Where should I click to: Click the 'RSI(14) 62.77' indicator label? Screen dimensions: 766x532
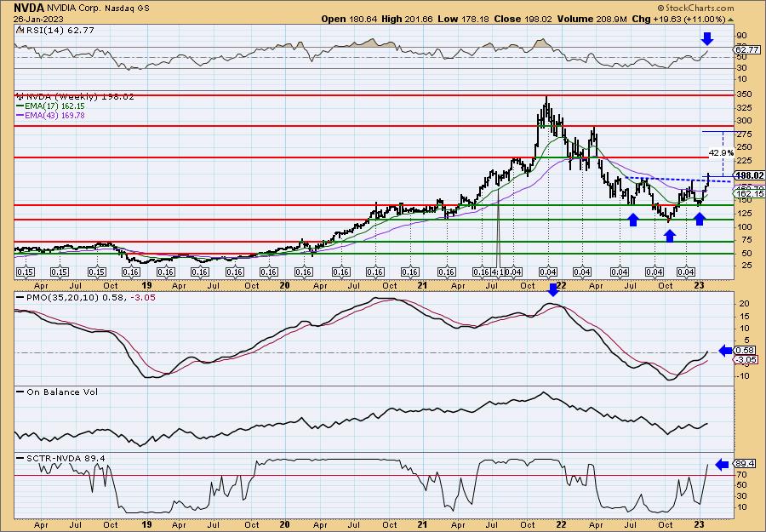pos(60,31)
